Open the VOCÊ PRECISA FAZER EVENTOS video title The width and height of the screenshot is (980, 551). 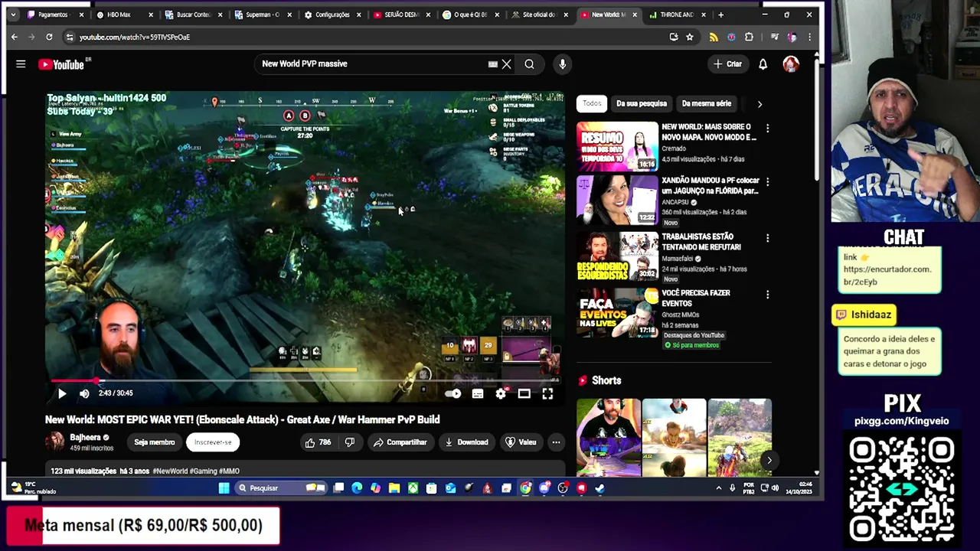pos(696,298)
